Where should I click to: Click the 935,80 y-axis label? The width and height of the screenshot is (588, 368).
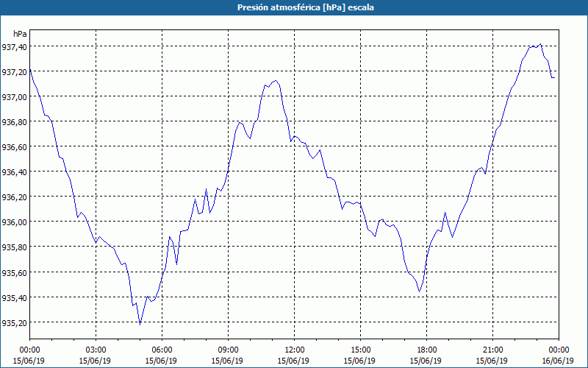tap(14, 247)
